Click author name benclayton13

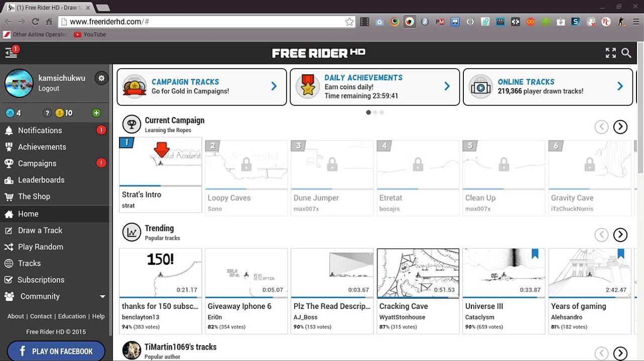coord(141,317)
